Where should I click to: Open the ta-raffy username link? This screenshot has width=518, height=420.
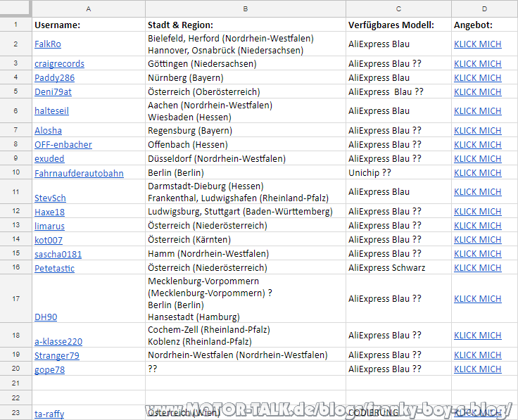49,414
